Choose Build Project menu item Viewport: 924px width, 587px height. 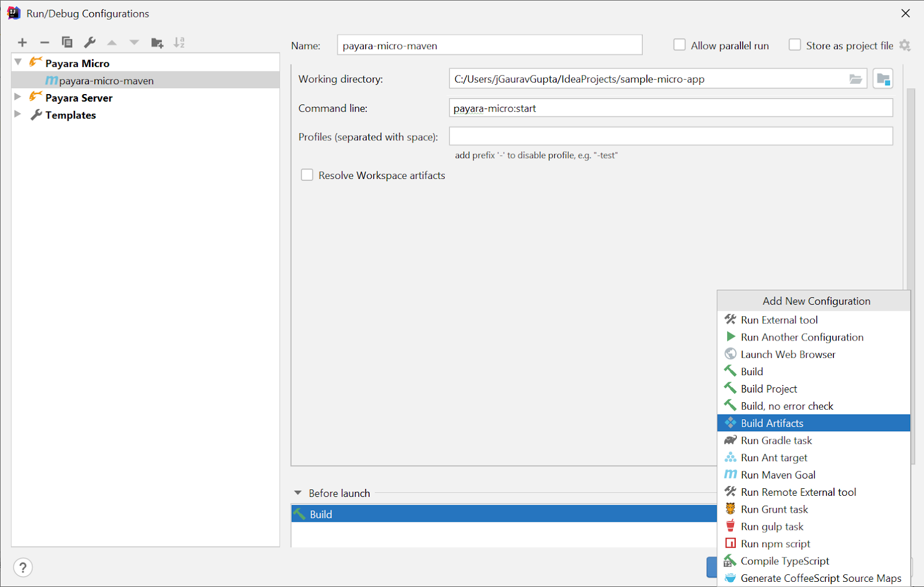pyautogui.click(x=814, y=388)
